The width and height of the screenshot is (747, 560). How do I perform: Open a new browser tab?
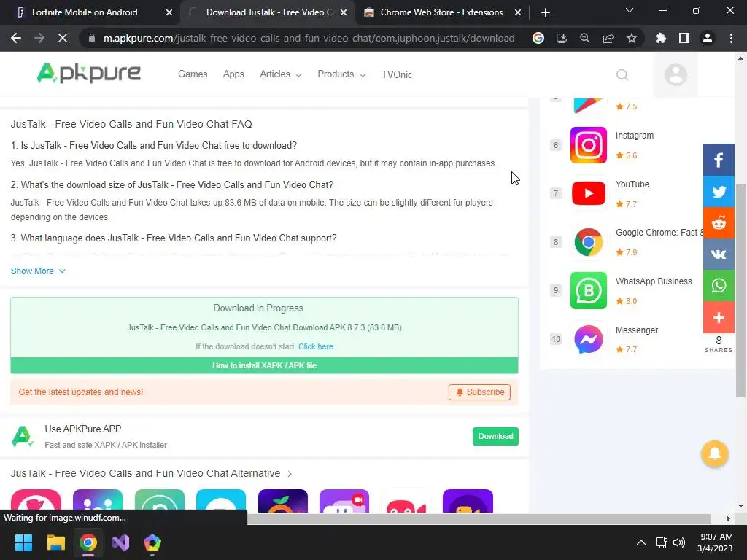point(546,12)
